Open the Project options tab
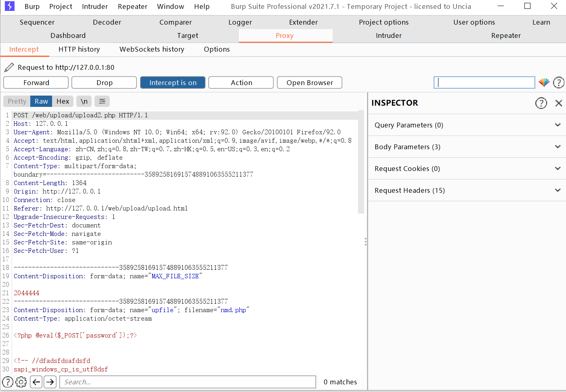566x392 pixels. pyautogui.click(x=384, y=22)
